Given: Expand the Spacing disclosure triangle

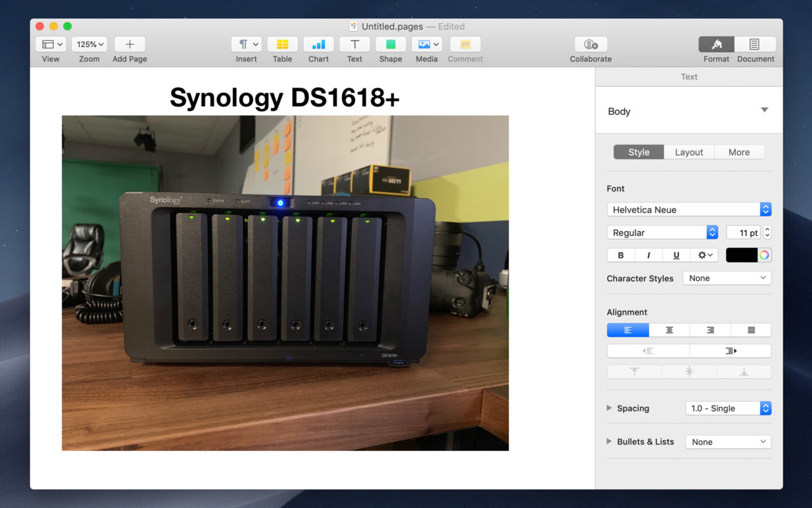Looking at the screenshot, I should pyautogui.click(x=610, y=408).
